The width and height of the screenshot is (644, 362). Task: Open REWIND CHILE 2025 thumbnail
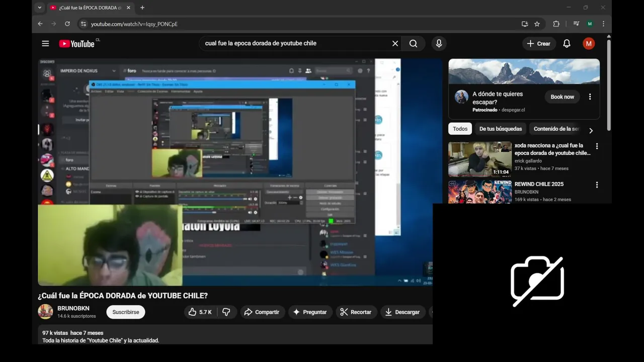480,192
